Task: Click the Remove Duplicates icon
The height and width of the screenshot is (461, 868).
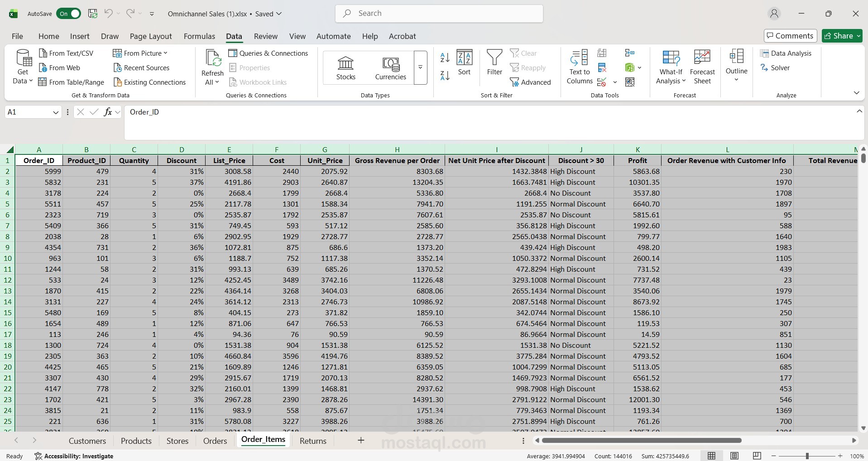Action: coord(602,67)
